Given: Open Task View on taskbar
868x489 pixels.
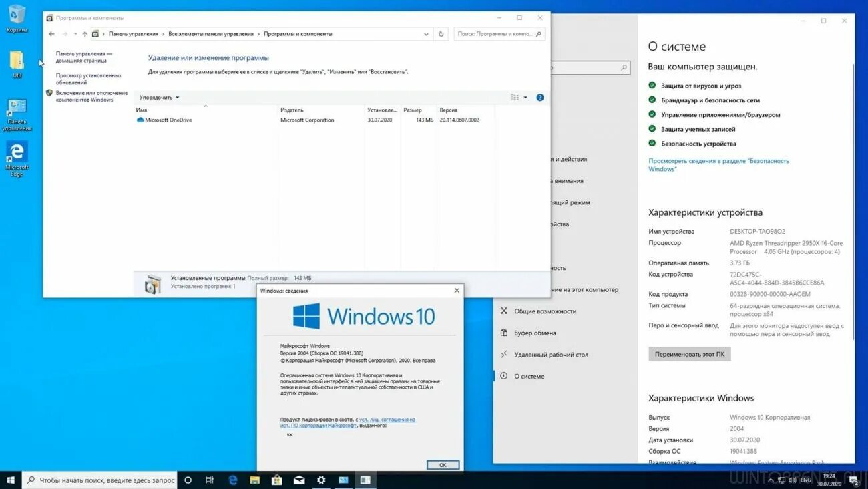Looking at the screenshot, I should 210,480.
